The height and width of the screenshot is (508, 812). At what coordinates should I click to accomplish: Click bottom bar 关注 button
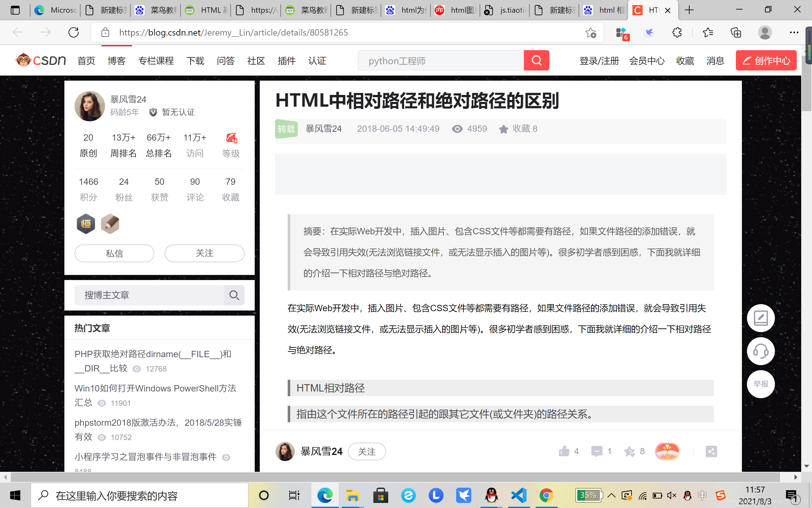(367, 451)
